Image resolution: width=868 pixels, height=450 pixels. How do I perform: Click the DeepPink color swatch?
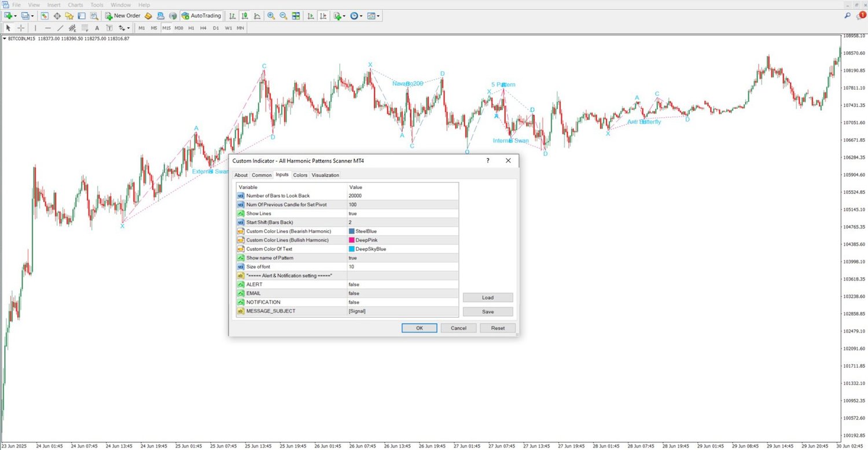point(352,240)
